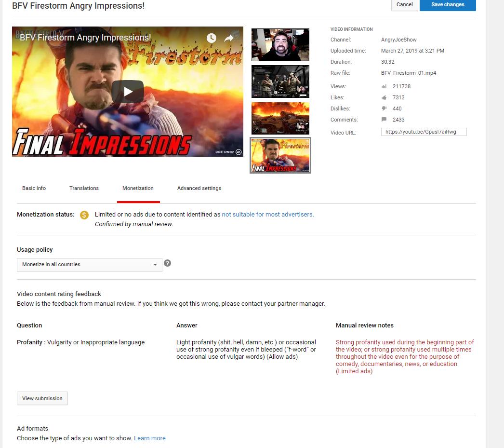This screenshot has width=504, height=448.
Task: Click the Light profanity answer text
Action: click(246, 349)
